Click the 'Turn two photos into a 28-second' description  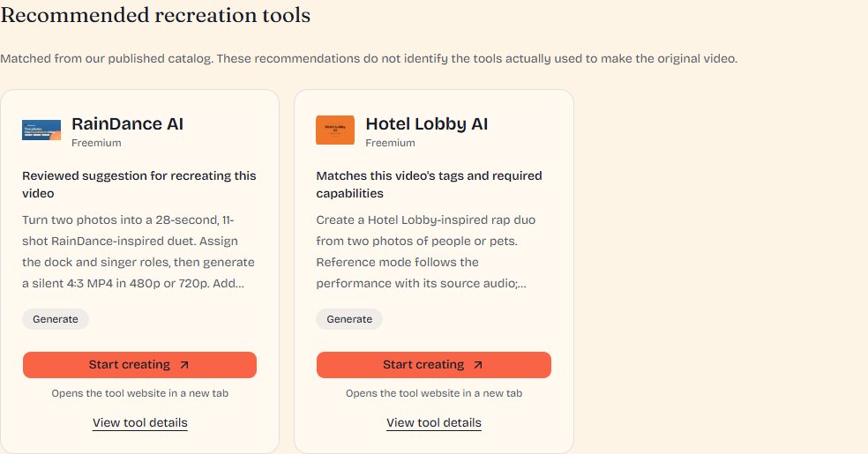click(x=138, y=251)
